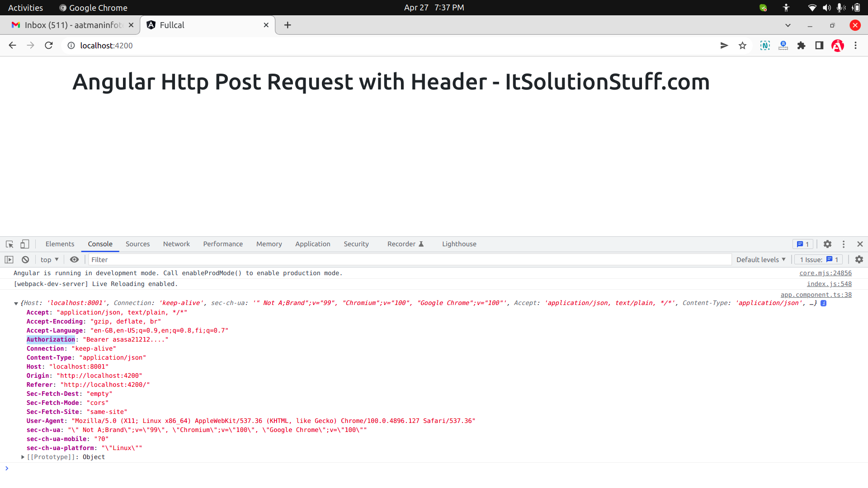Click the console messages badge icon
The width and height of the screenshot is (868, 488).
[x=803, y=244]
